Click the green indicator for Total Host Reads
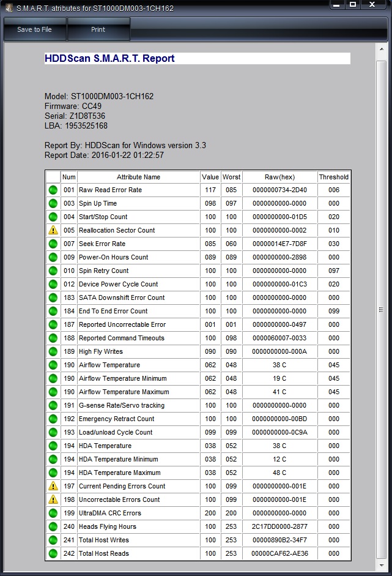This screenshot has width=392, height=576. [53, 553]
